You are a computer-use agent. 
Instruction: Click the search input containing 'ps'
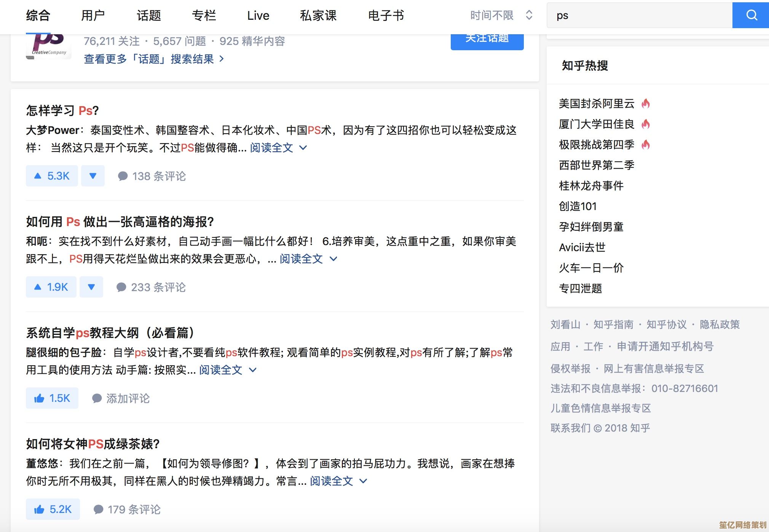(640, 16)
